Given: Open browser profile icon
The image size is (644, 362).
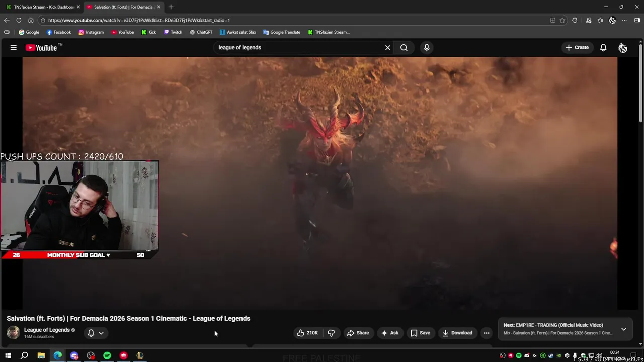Looking at the screenshot, I should [x=612, y=20].
